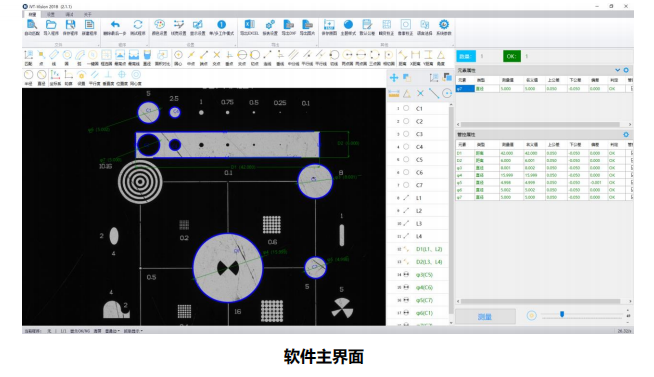Open the rightmost status bar display dropdown
Viewport: 654px width, 377px height.
(133, 331)
